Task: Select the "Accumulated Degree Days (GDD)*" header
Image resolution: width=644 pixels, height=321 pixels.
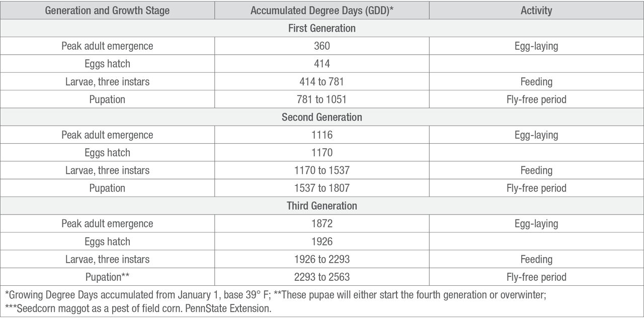Action: [321, 11]
